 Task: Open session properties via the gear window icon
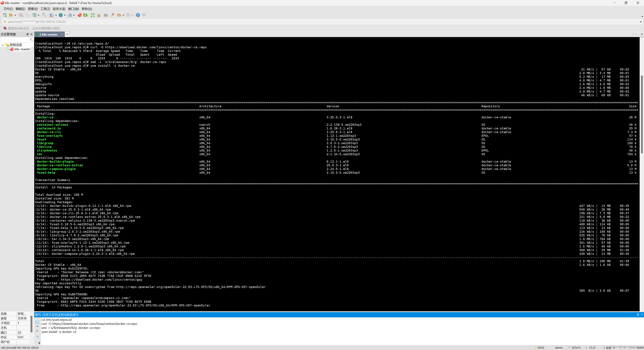point(34,15)
